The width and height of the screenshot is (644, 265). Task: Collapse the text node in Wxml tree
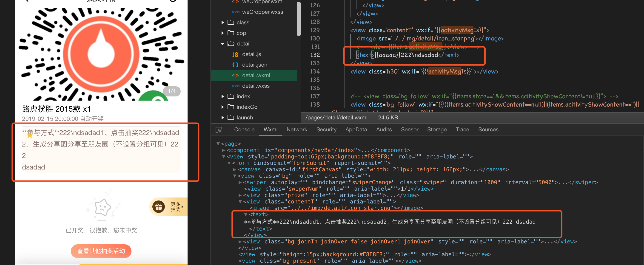point(245,214)
